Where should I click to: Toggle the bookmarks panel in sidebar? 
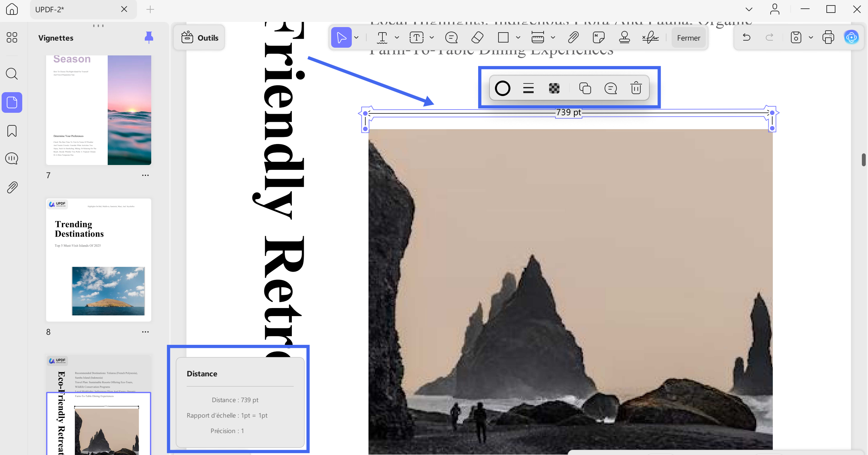pyautogui.click(x=12, y=131)
